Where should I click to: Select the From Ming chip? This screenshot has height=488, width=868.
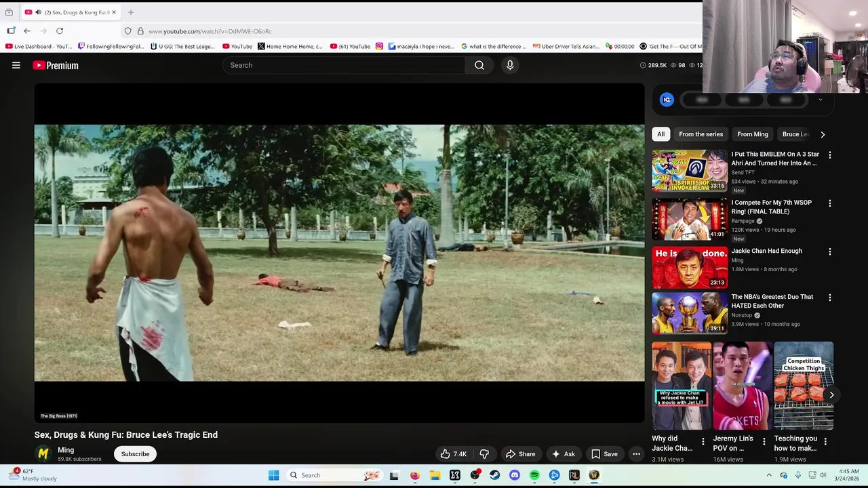click(753, 134)
